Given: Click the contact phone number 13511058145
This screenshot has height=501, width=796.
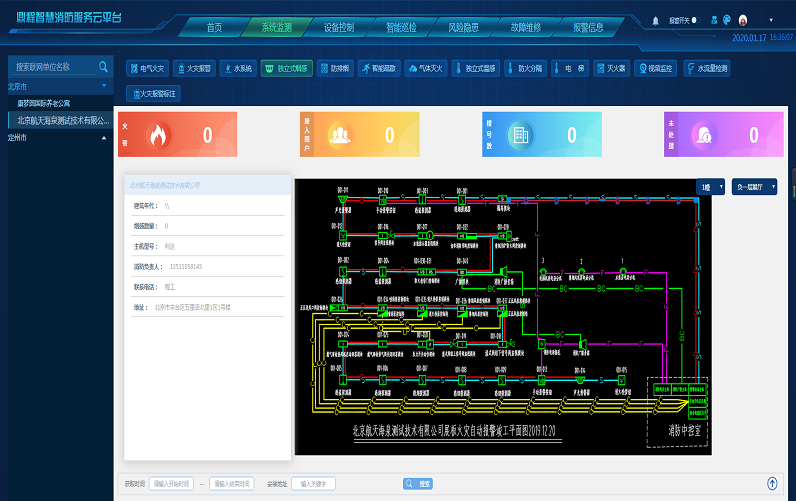Looking at the screenshot, I should coord(186,266).
